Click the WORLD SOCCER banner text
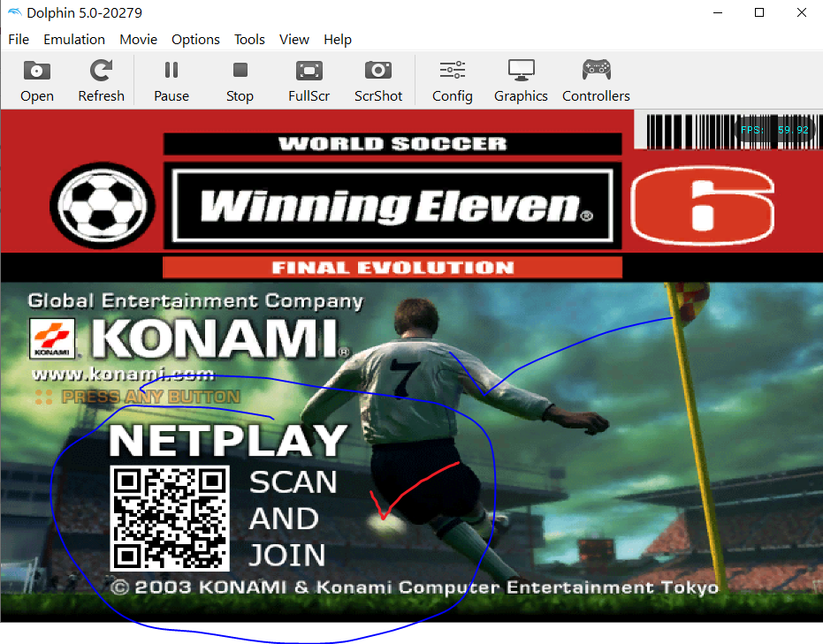The width and height of the screenshot is (823, 644). tap(392, 144)
